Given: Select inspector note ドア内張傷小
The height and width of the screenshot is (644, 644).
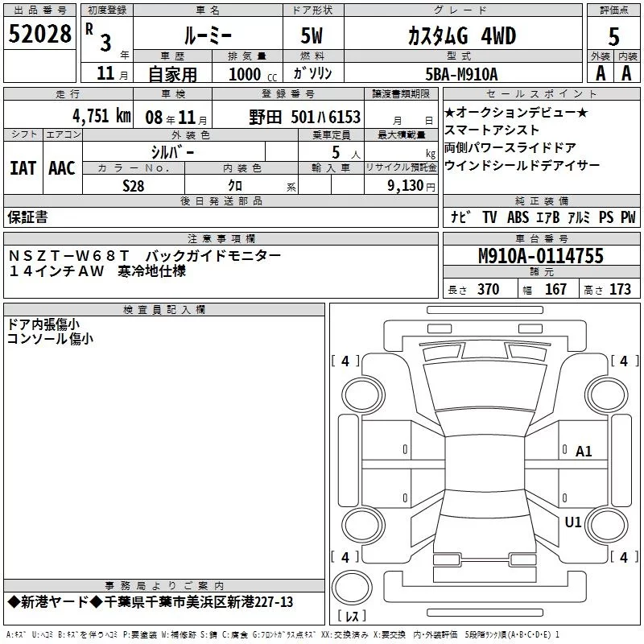Looking at the screenshot, I should [x=43, y=324].
